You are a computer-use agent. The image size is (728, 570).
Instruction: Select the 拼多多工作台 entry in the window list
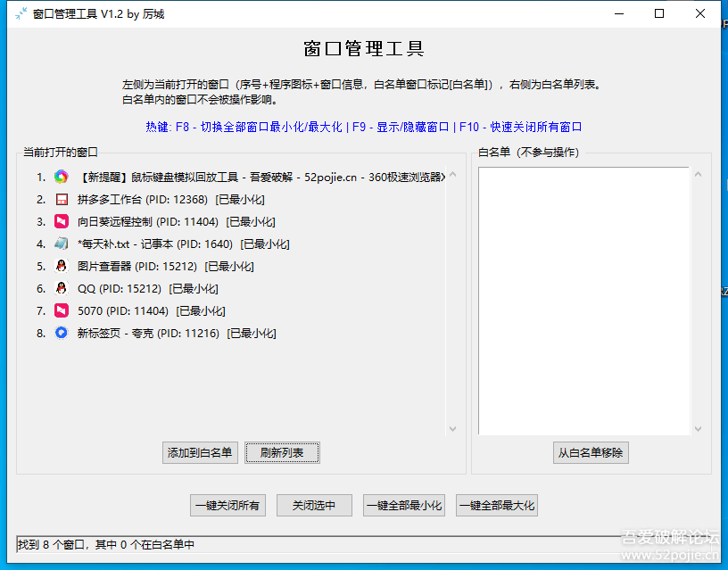(x=178, y=199)
